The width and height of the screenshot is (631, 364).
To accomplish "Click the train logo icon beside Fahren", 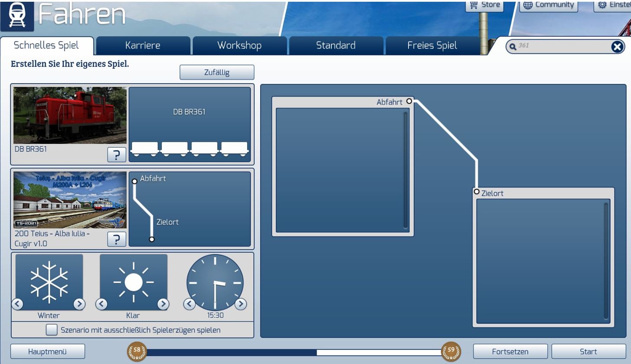I will click(17, 16).
